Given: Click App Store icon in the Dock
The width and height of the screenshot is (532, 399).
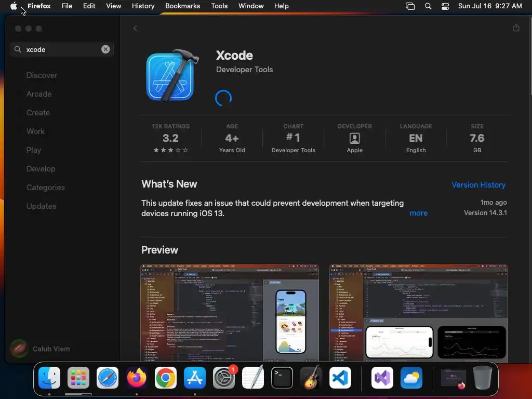Looking at the screenshot, I should (195, 378).
